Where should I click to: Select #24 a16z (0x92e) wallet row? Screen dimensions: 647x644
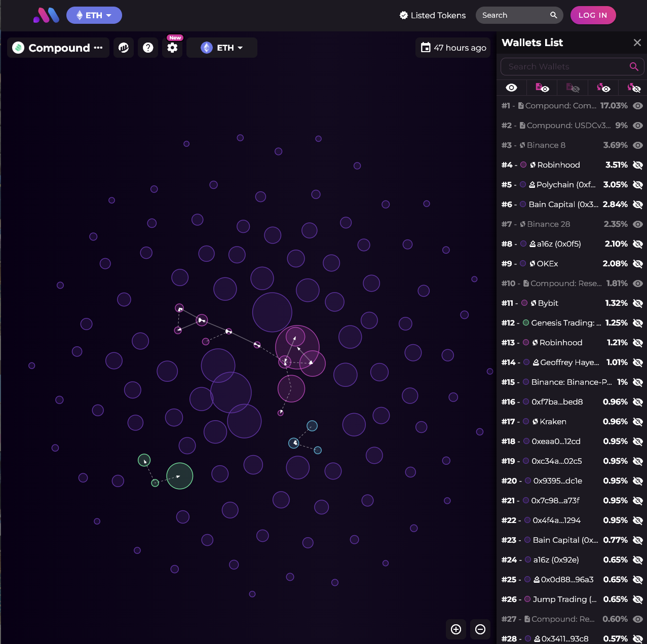tap(572, 560)
